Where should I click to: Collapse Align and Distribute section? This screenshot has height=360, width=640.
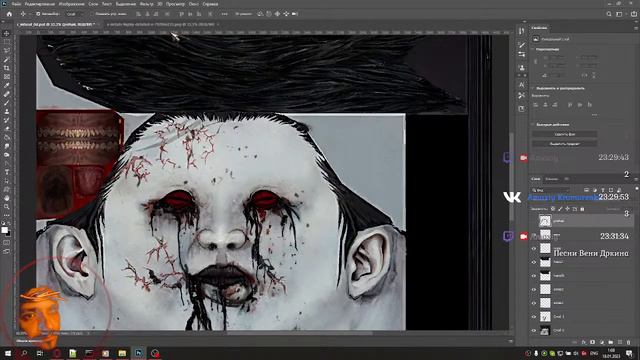click(533, 88)
